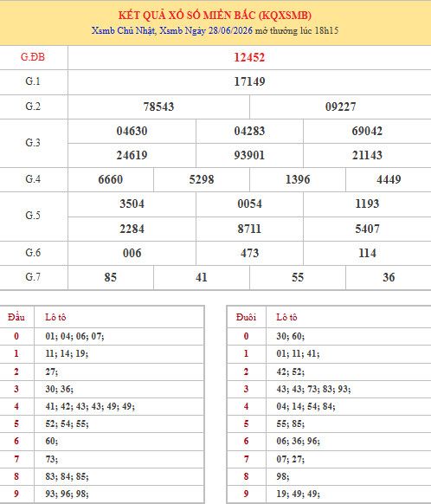
Task: Click special prize number 12452
Action: coord(249,57)
